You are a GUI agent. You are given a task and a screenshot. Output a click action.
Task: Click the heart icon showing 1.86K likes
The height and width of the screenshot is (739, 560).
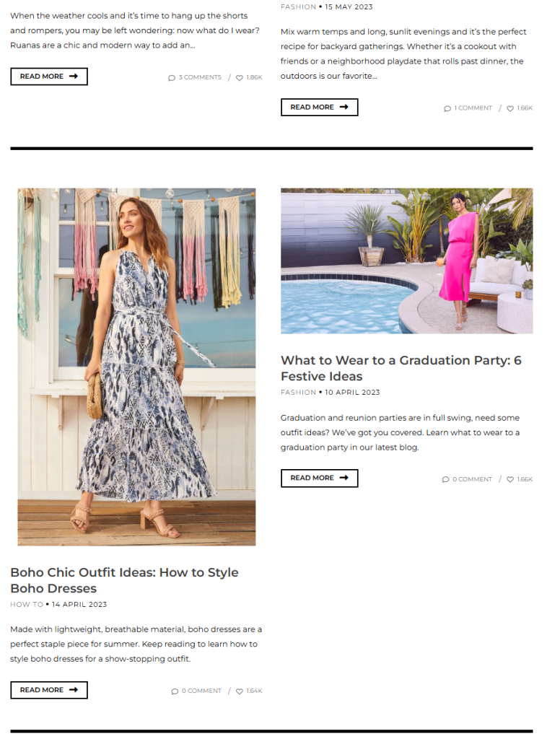click(239, 78)
